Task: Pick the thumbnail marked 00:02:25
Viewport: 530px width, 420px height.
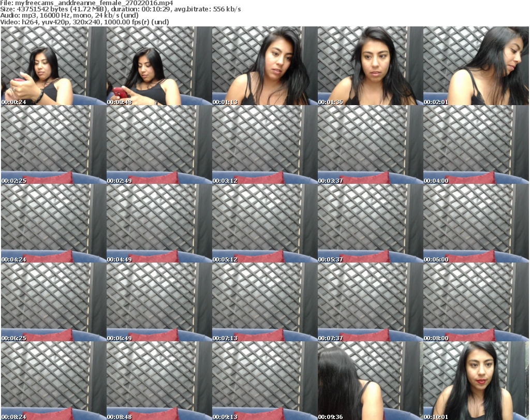Action: click(x=54, y=144)
